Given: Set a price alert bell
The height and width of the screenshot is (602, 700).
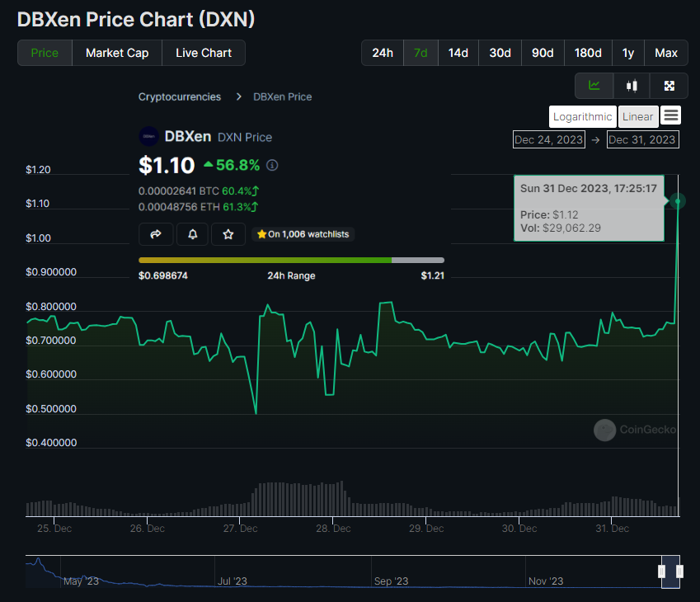Looking at the screenshot, I should [x=192, y=234].
